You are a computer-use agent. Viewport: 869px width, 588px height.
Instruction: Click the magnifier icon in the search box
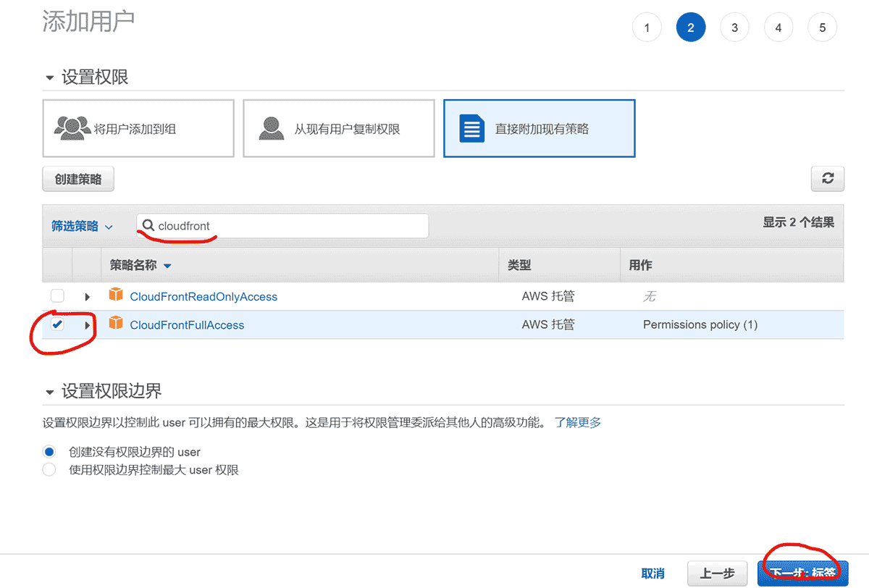click(149, 225)
